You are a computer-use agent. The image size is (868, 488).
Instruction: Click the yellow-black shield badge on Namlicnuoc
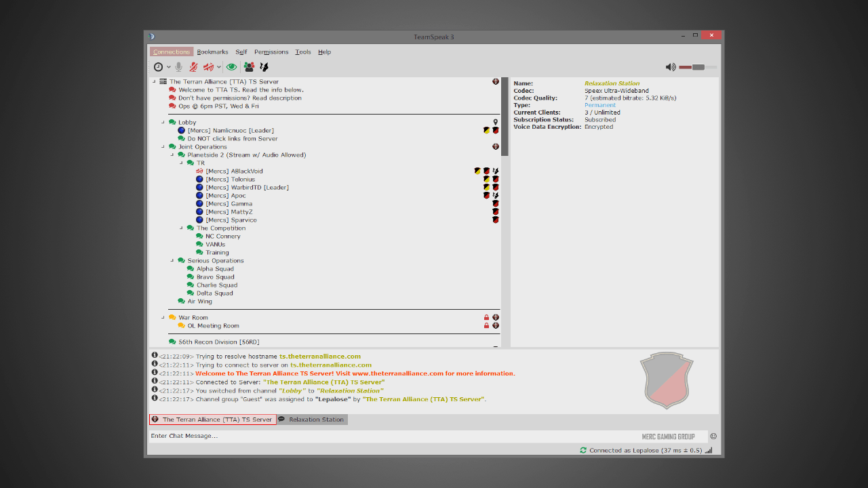click(486, 130)
